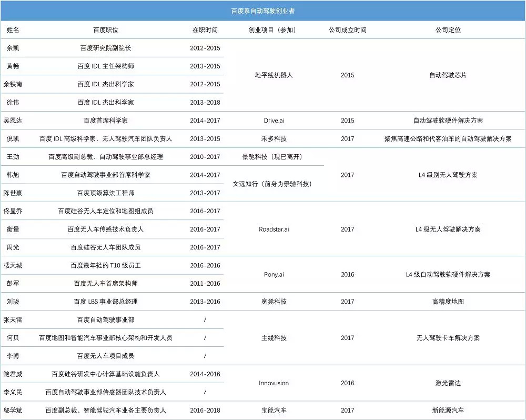Click the table title 百度系自动驾驶创业者
The height and width of the screenshot is (420, 526).
[262, 11]
